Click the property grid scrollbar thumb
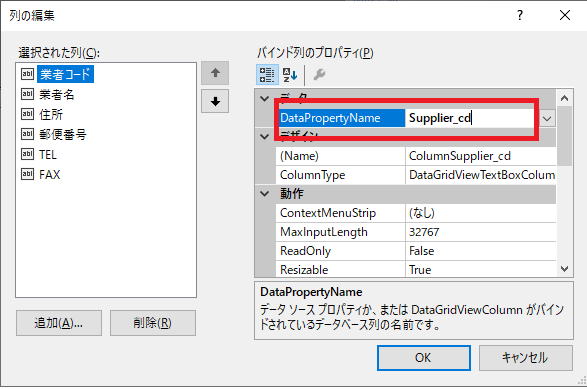Image resolution: width=587 pixels, height=389 pixels. tap(565, 136)
